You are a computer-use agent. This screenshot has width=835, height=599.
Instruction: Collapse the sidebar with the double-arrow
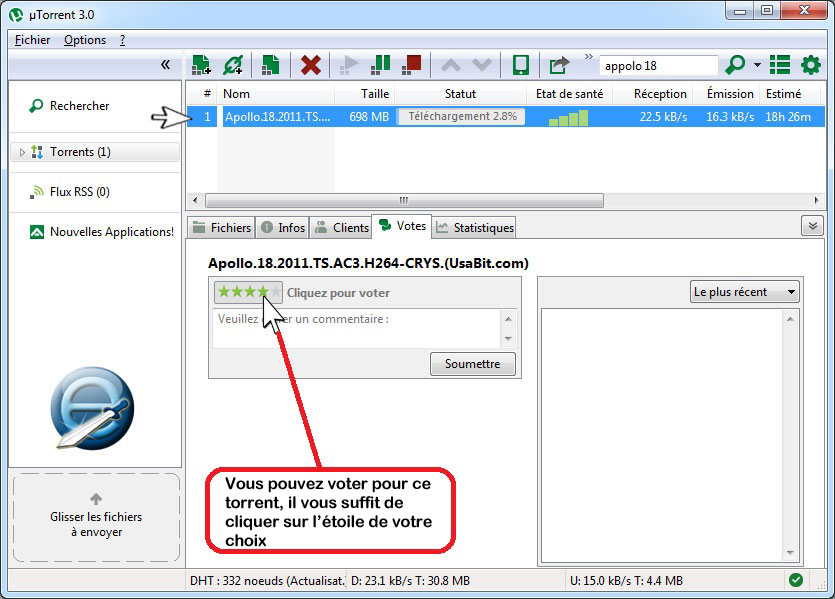[166, 65]
